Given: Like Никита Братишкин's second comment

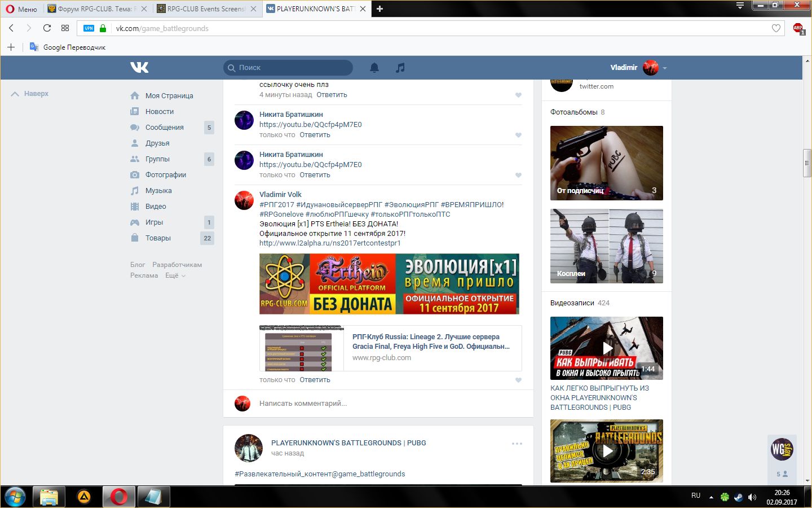Looking at the screenshot, I should [518, 175].
